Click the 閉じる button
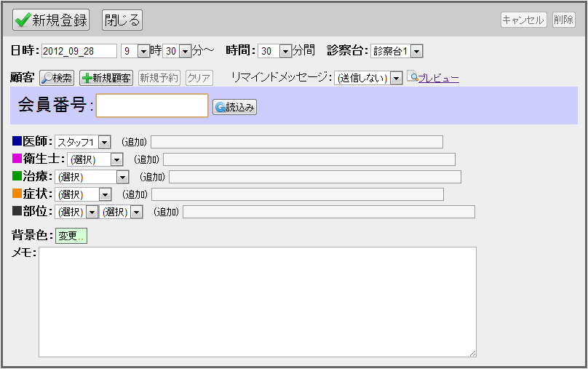This screenshot has width=588, height=369. pyautogui.click(x=122, y=20)
